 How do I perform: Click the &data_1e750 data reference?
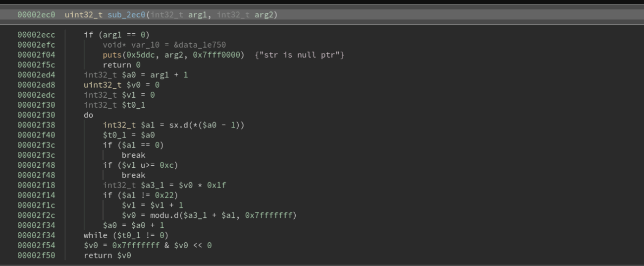[200, 45]
